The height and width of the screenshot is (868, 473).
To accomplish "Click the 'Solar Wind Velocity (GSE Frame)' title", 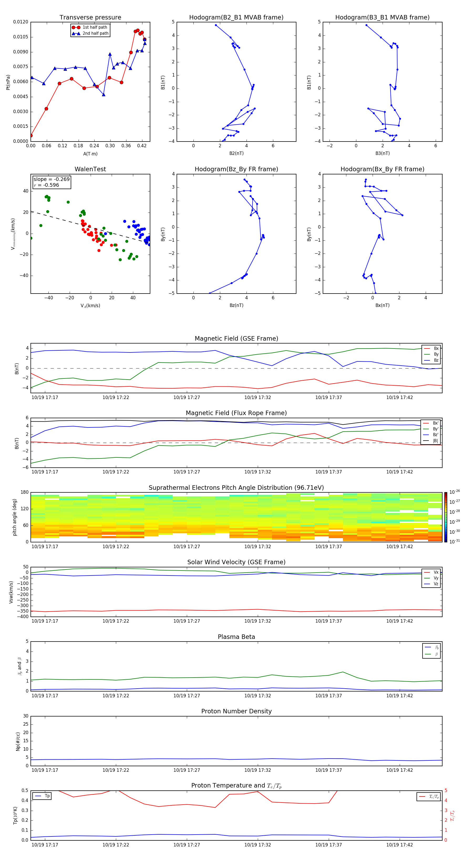I will point(236,562).
